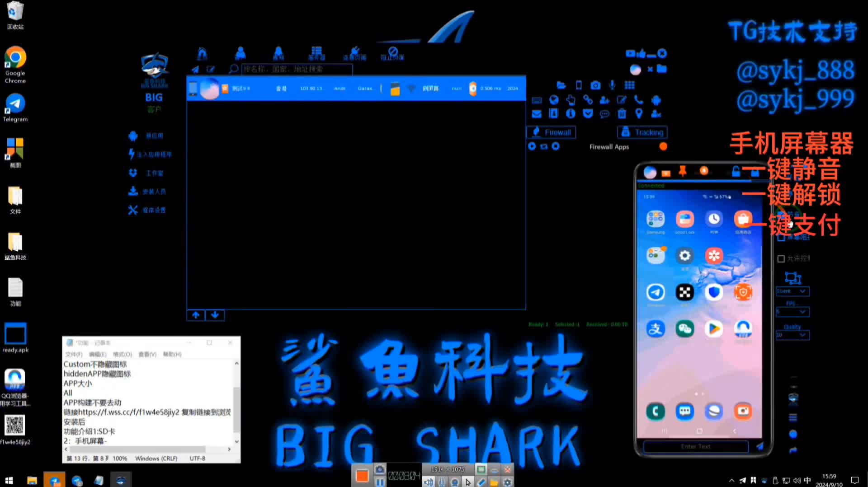
Task: Open the FPS dropdown
Action: coord(793,312)
